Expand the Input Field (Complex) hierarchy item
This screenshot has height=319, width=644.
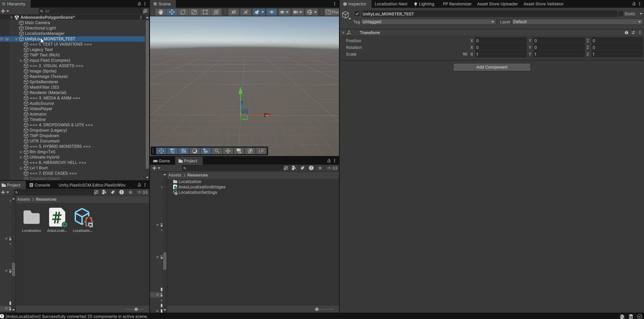click(x=21, y=61)
